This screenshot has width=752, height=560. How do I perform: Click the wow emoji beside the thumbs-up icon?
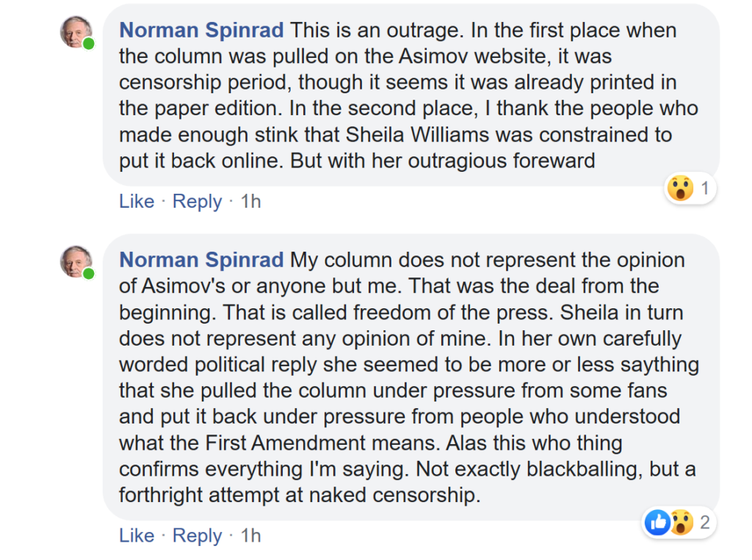point(681,522)
